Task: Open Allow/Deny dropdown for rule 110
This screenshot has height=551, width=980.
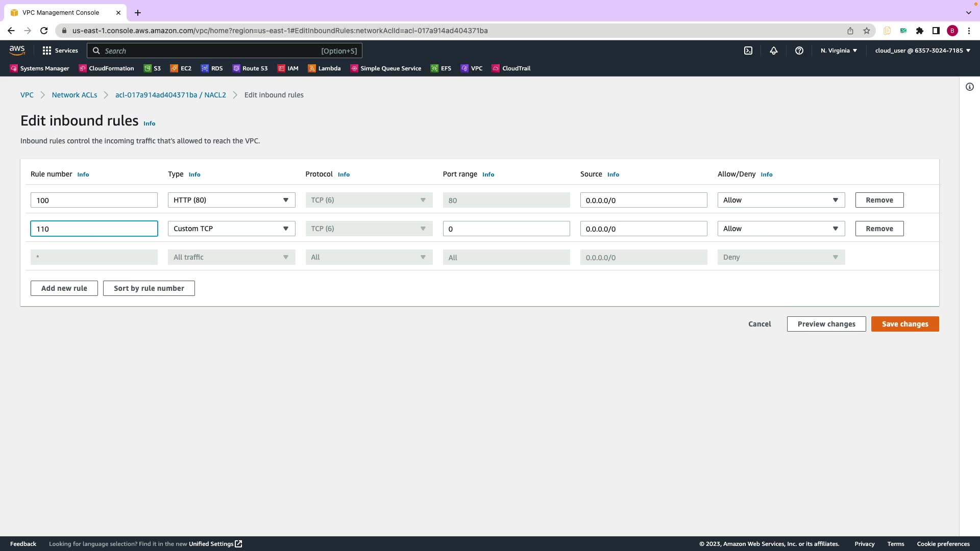Action: (781, 229)
